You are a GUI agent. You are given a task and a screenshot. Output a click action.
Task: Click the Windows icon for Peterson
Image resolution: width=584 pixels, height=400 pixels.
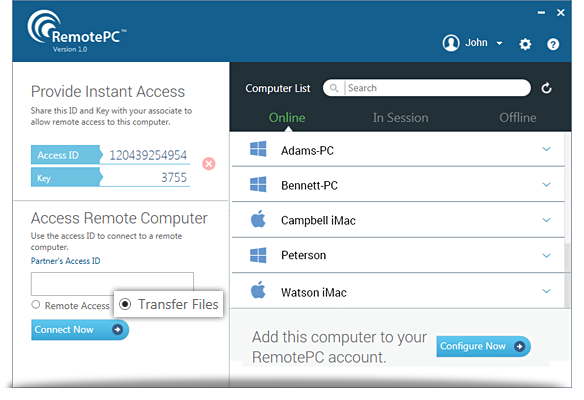pyautogui.click(x=258, y=255)
